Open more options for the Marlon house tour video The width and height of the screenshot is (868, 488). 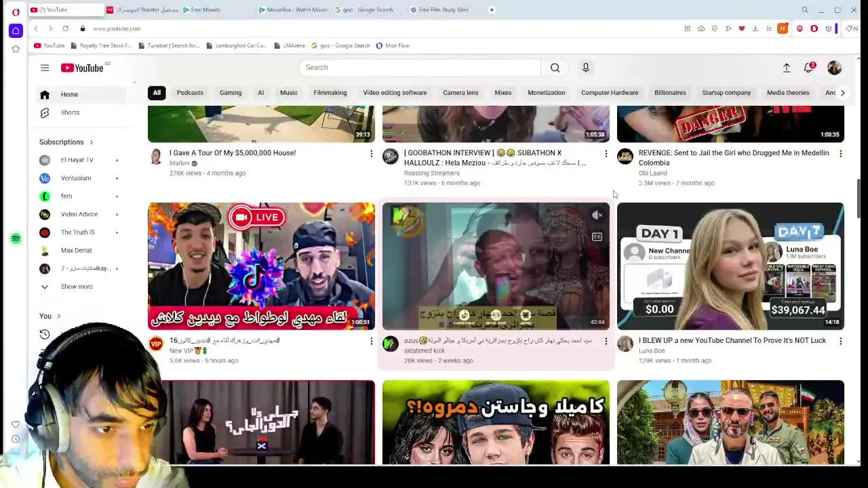pyautogui.click(x=371, y=154)
